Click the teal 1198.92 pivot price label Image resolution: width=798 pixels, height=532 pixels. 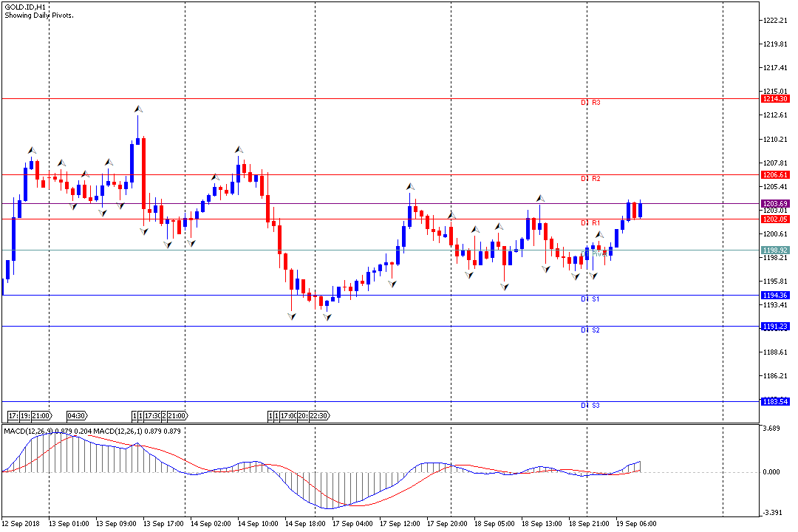point(775,250)
